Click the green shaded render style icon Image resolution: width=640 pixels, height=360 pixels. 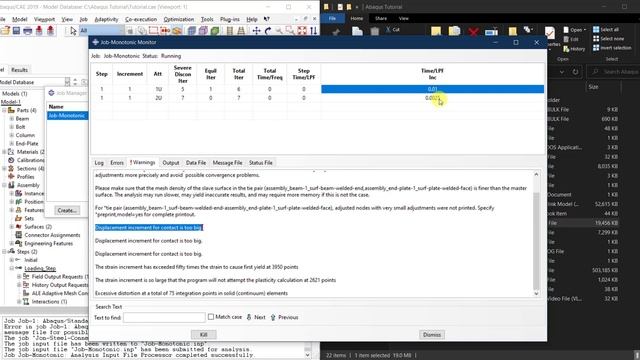(215, 31)
